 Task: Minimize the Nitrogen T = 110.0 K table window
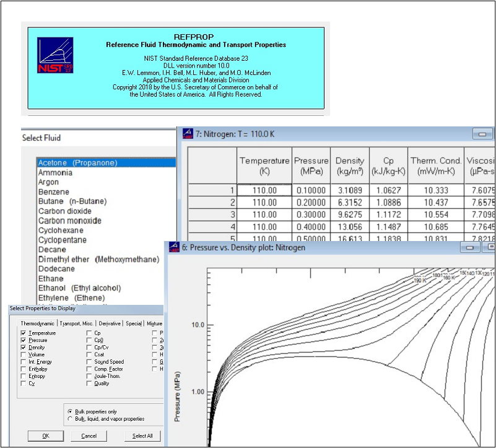[x=482, y=134]
